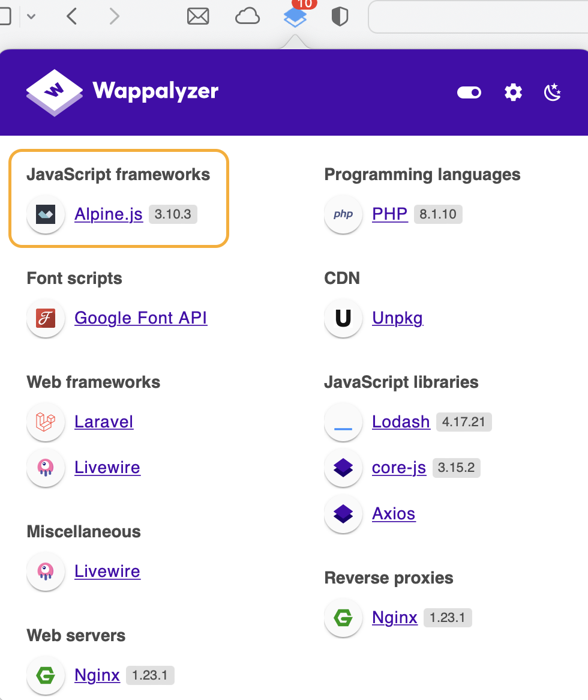Click the Web frameworks heading
Image resolution: width=588 pixels, height=700 pixels.
[x=93, y=382]
